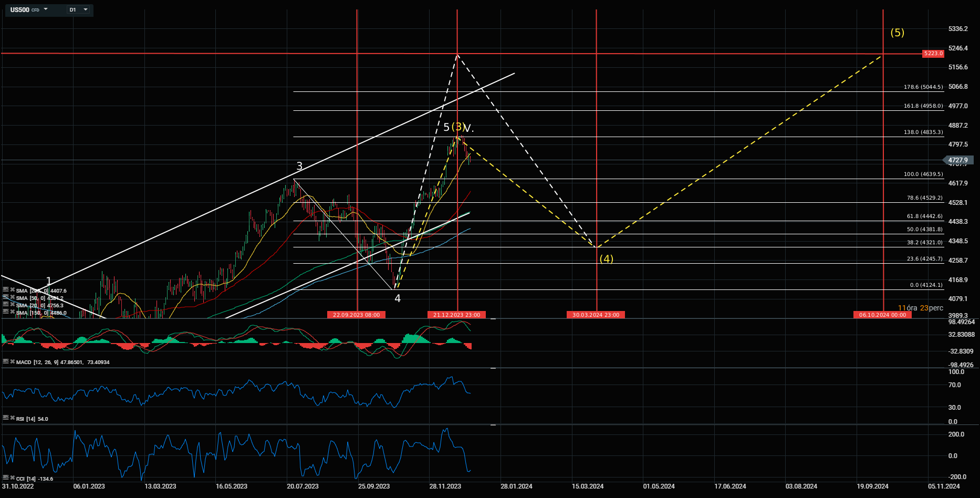Screen dimensions: 980x498
Task: Select the 22.09.2023 08:00 vertical line label
Action: click(356, 315)
